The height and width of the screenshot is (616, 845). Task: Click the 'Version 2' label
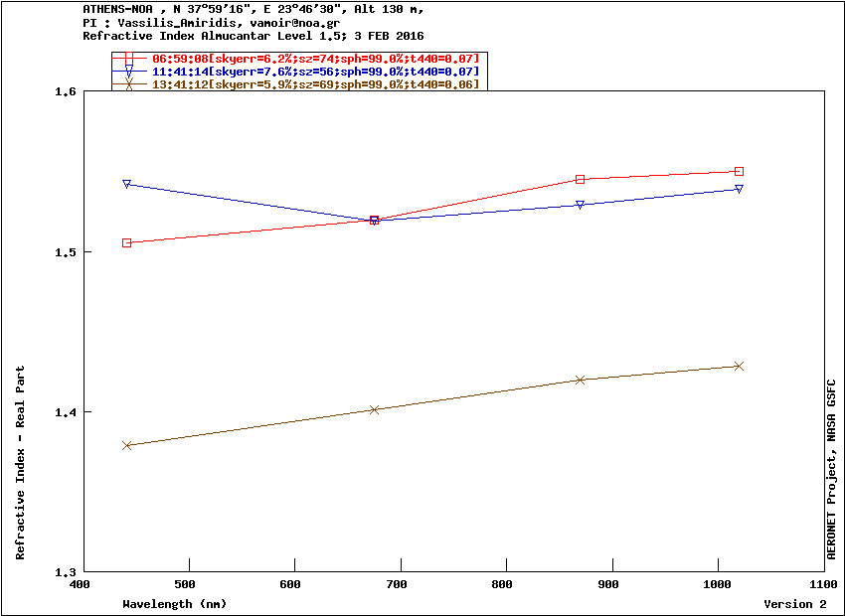click(795, 604)
